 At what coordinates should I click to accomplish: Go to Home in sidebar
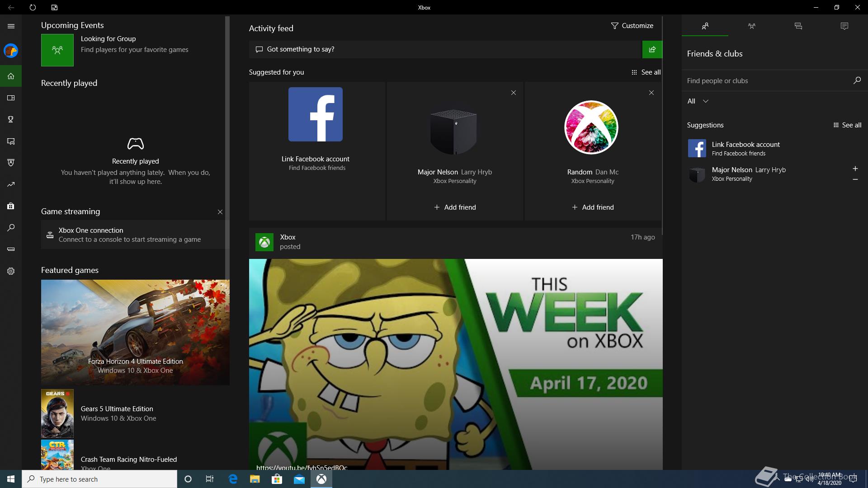click(11, 76)
